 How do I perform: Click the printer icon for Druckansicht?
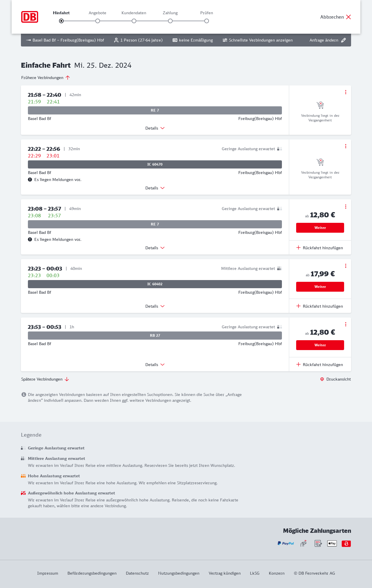[322, 379]
